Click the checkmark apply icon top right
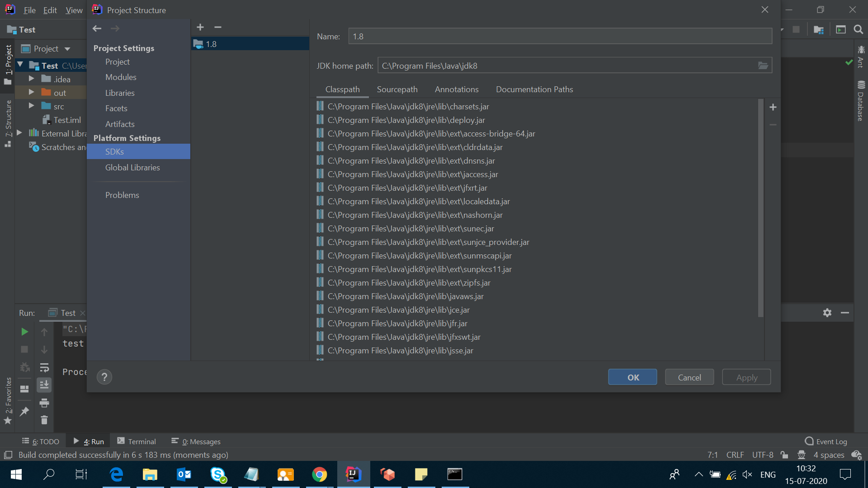 [849, 62]
